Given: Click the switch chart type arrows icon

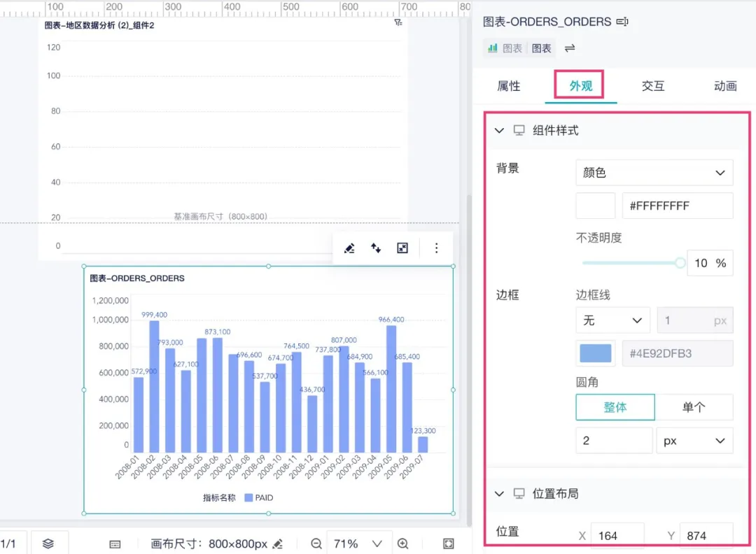Looking at the screenshot, I should coord(570,48).
